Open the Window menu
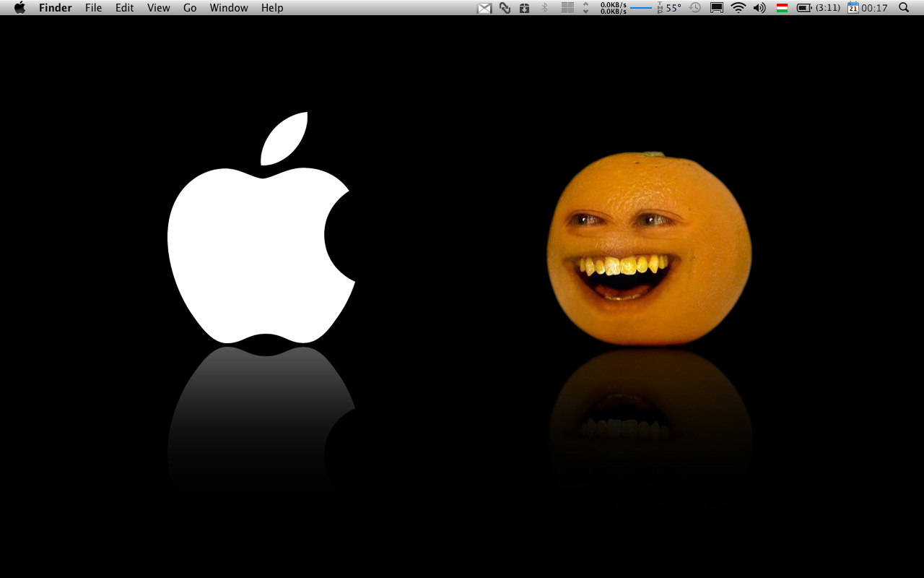924x578 pixels. tap(229, 8)
